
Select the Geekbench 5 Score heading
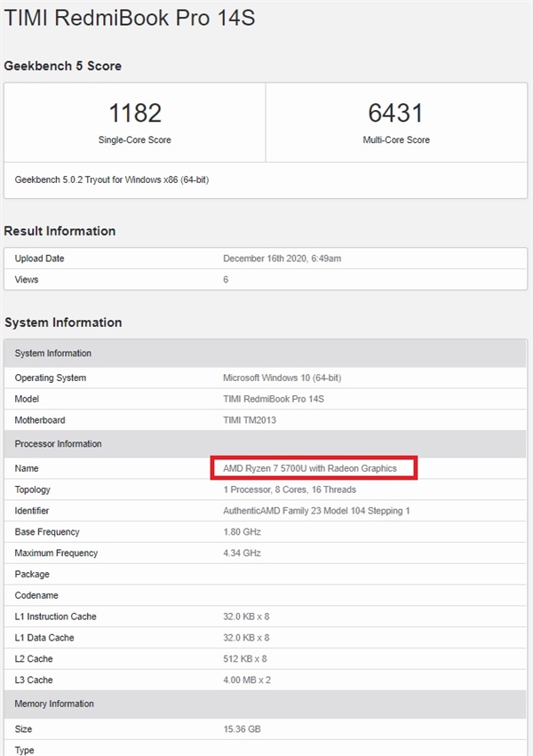coord(63,66)
